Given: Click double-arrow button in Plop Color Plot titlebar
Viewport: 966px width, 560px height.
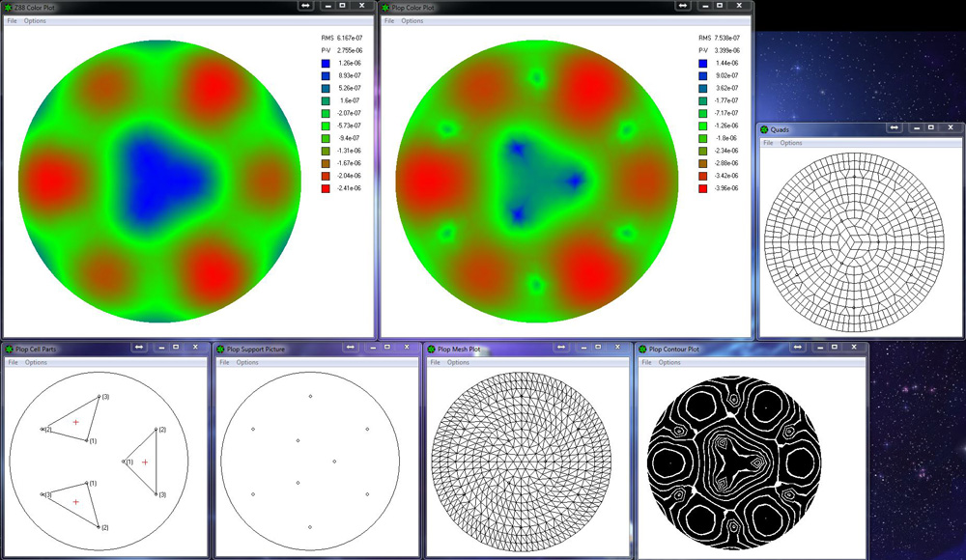Looking at the screenshot, I should click(683, 6).
